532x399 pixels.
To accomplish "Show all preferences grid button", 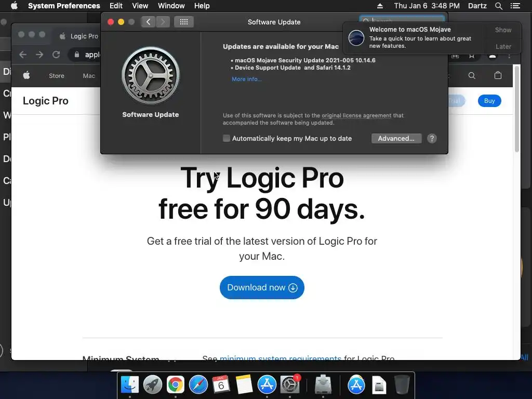I will click(184, 22).
